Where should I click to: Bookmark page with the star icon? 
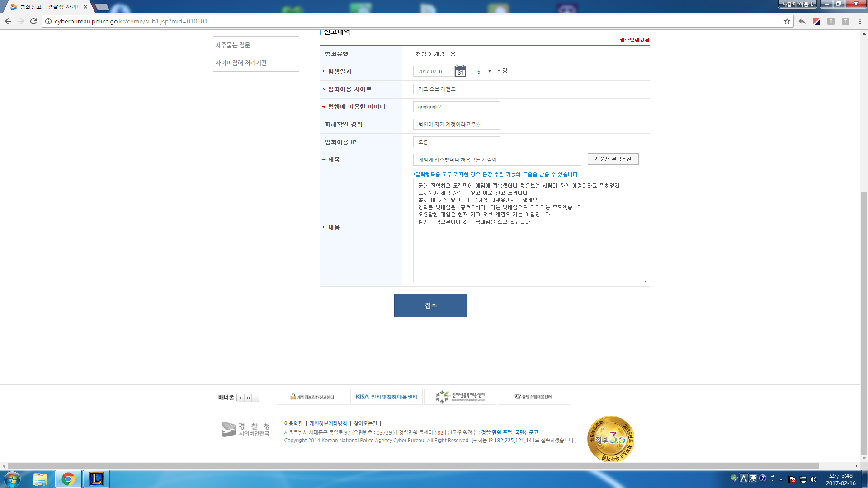tap(787, 21)
